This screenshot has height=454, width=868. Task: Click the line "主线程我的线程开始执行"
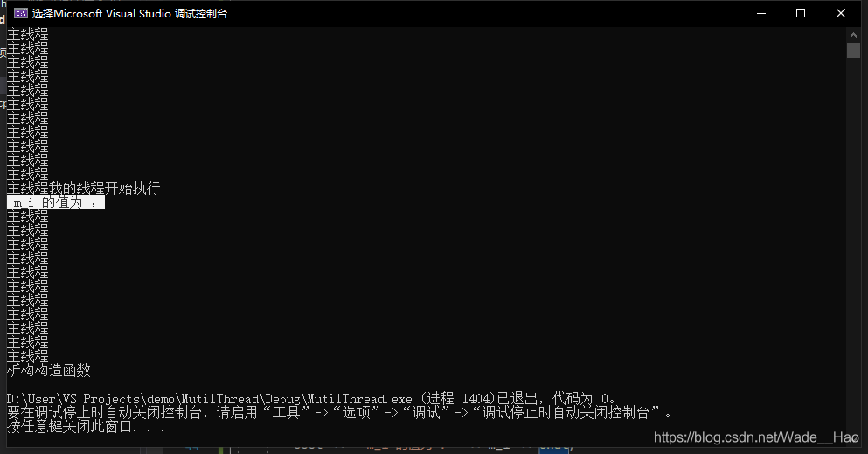click(x=84, y=188)
